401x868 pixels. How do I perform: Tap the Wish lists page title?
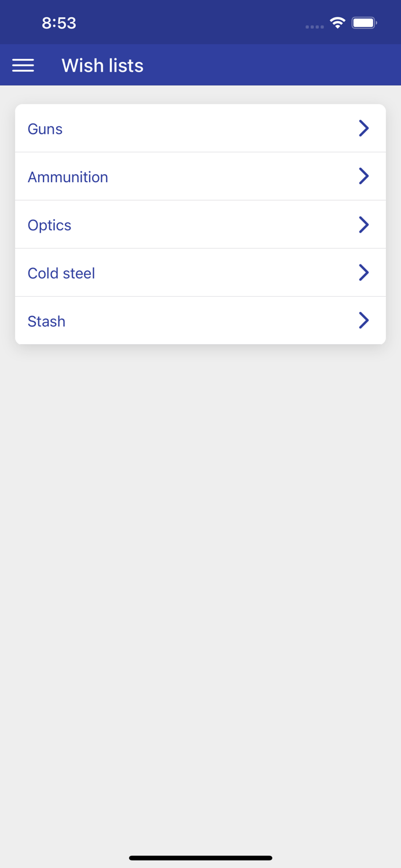coord(102,65)
